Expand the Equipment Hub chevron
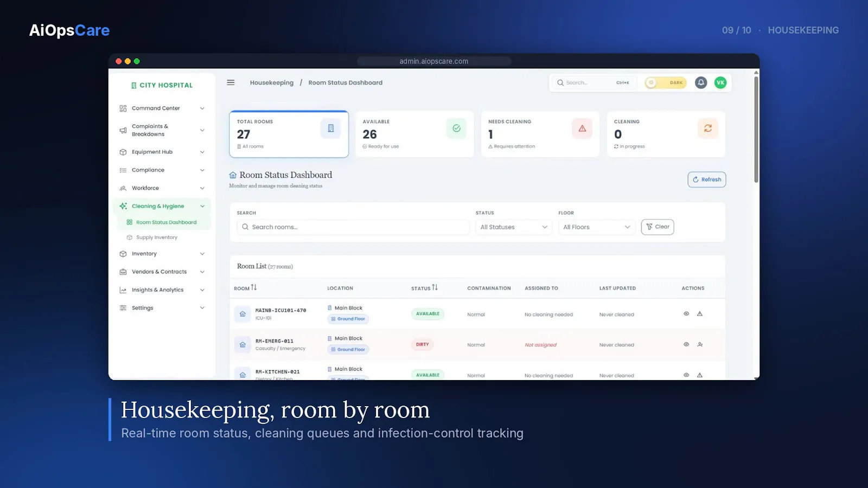The image size is (868, 488). 202,152
